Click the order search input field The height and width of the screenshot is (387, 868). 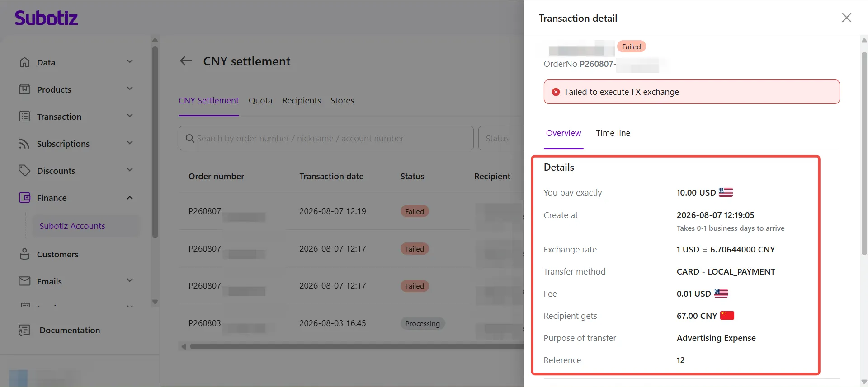326,138
